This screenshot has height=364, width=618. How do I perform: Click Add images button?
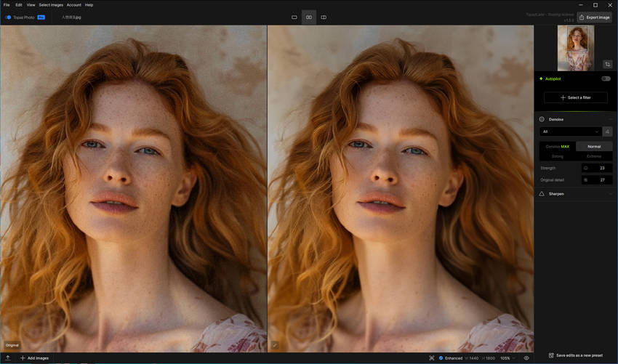click(34, 358)
